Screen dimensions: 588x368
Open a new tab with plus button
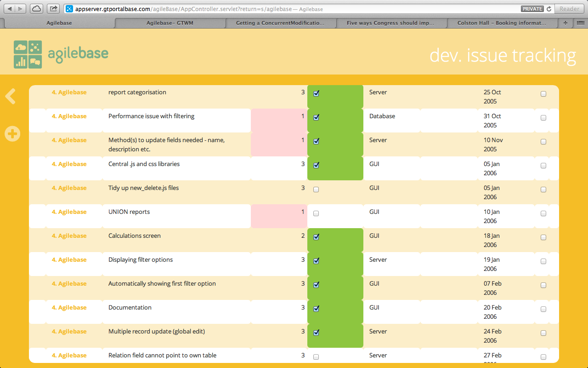coord(565,23)
